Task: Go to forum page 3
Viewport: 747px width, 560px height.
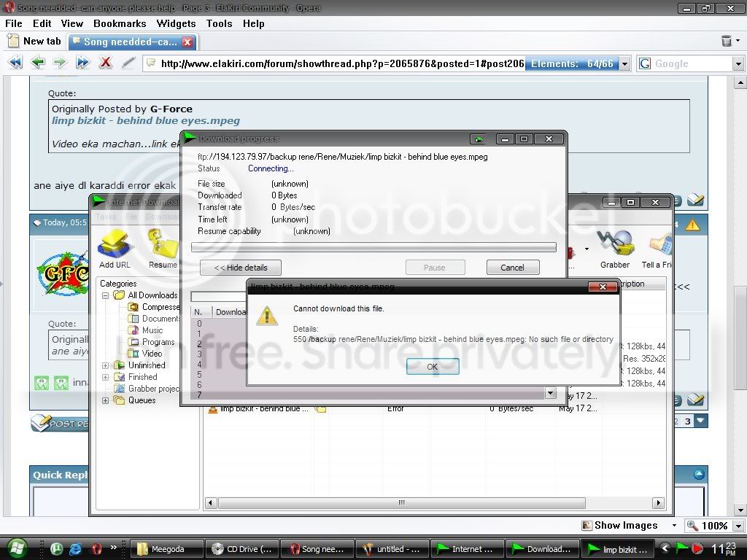Action: click(687, 421)
